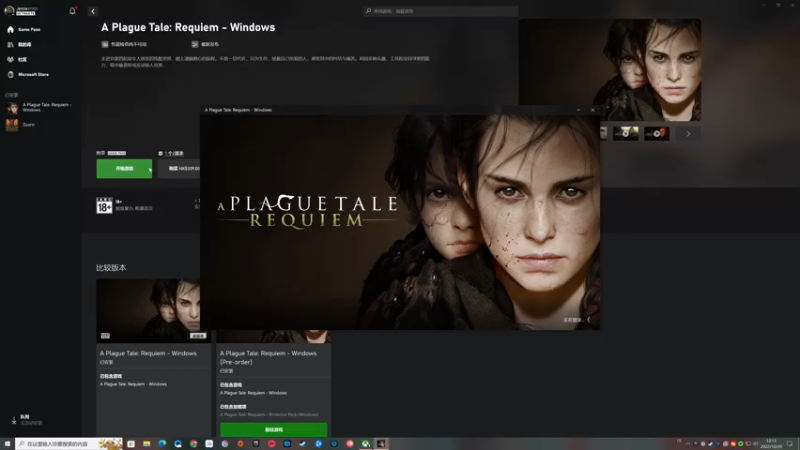The height and width of the screenshot is (450, 800).
Task: Select A Plague Tale: Requiem in installed list
Action: 40,107
